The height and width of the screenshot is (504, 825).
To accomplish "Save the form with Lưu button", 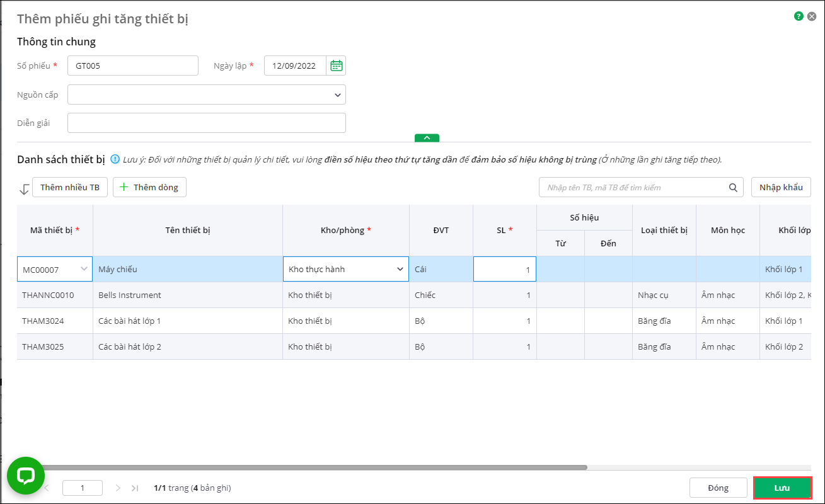I will coord(782,488).
